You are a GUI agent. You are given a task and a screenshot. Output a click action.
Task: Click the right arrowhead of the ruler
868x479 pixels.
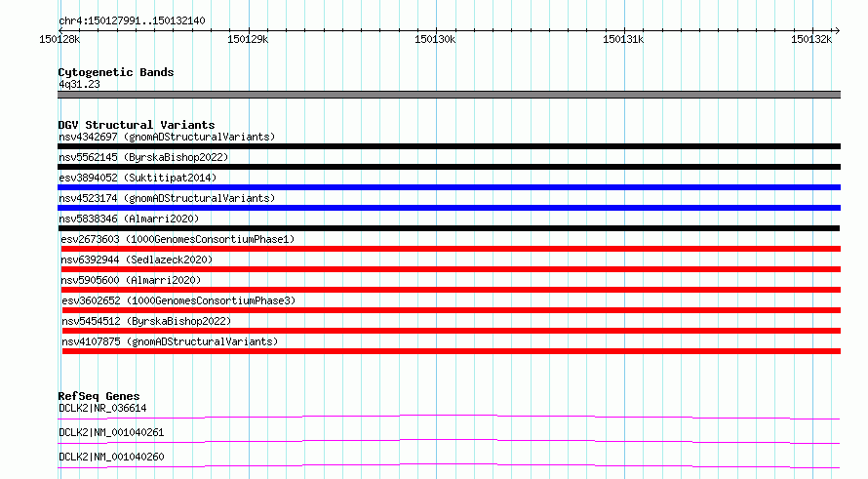pyautogui.click(x=837, y=30)
